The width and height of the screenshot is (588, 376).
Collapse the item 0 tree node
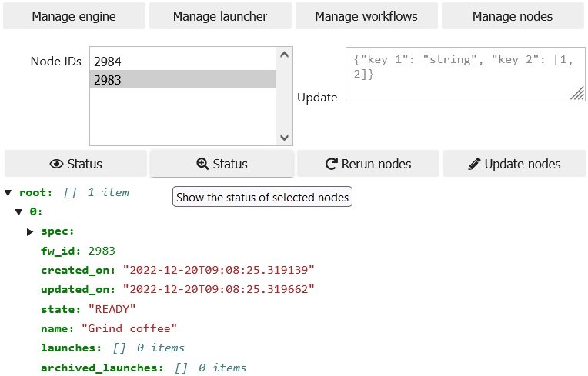[18, 212]
